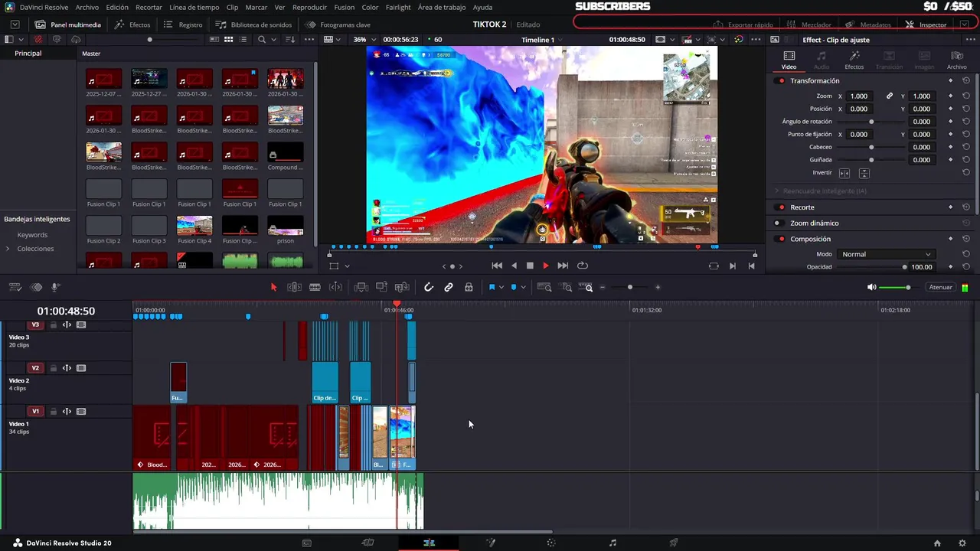Open media pool search options dropdown
The height and width of the screenshot is (551, 980).
(x=273, y=39)
